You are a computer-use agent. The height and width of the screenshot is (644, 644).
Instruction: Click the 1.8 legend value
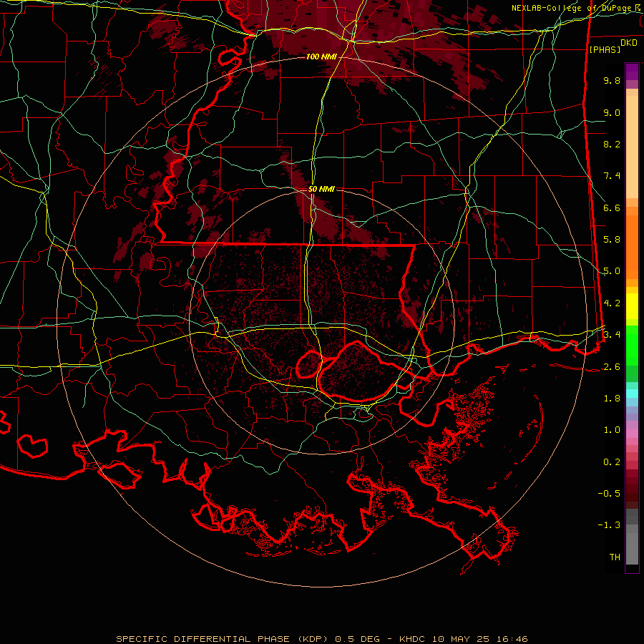point(612,399)
